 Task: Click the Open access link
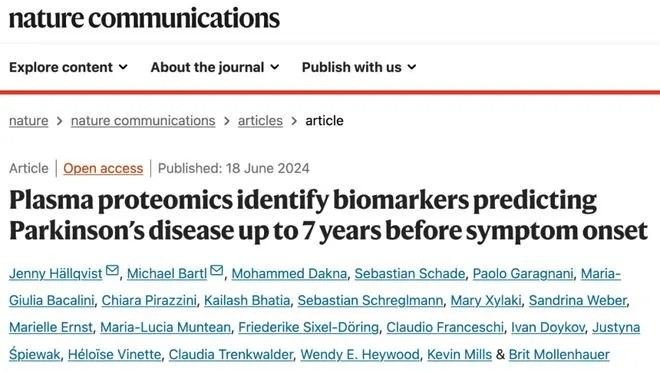point(103,168)
